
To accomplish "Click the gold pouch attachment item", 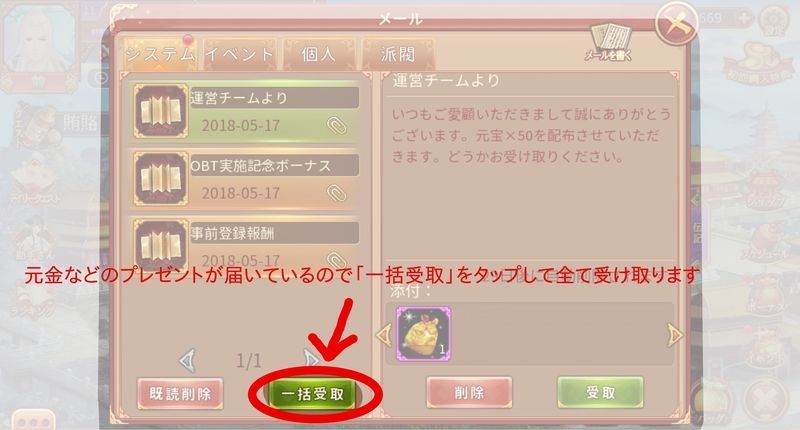I will (423, 334).
